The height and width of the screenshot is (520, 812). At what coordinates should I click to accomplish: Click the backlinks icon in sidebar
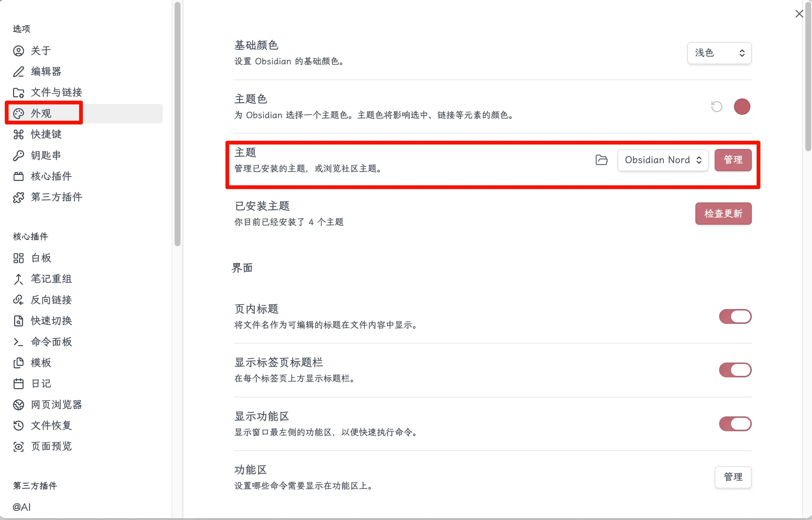(x=19, y=300)
